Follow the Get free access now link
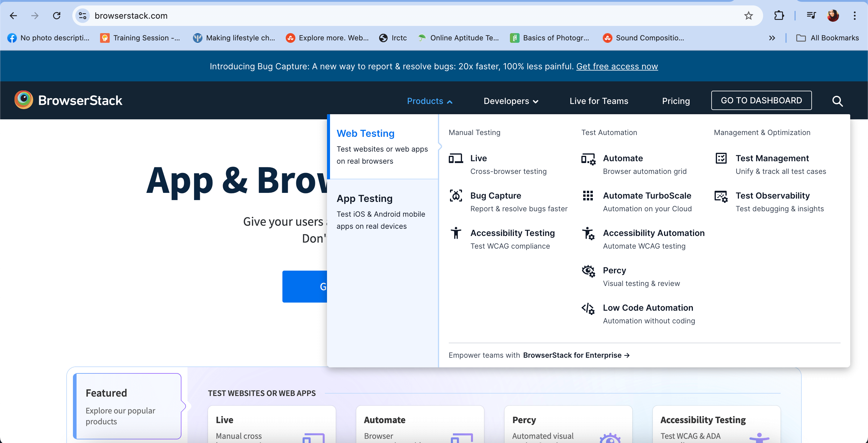 [x=617, y=66]
